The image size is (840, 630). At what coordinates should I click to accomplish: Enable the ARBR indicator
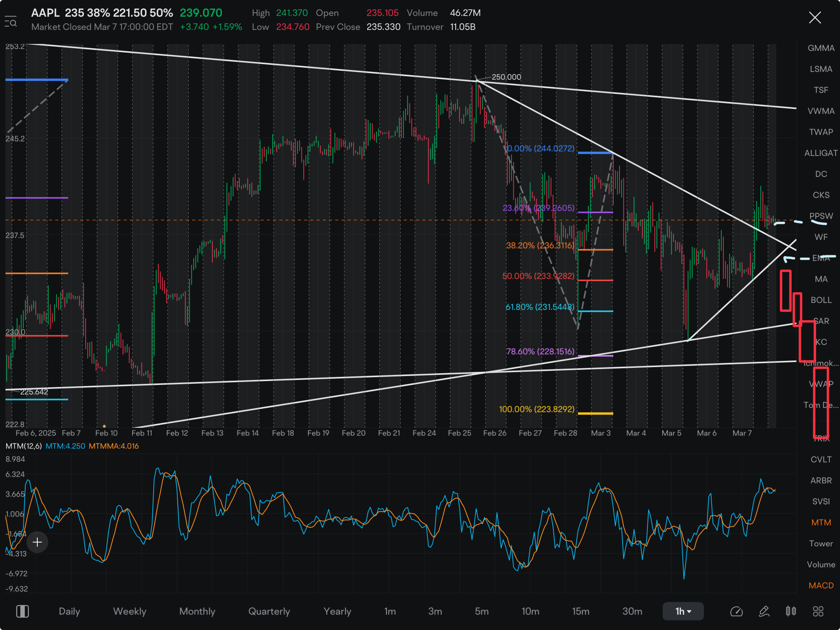[x=821, y=480]
